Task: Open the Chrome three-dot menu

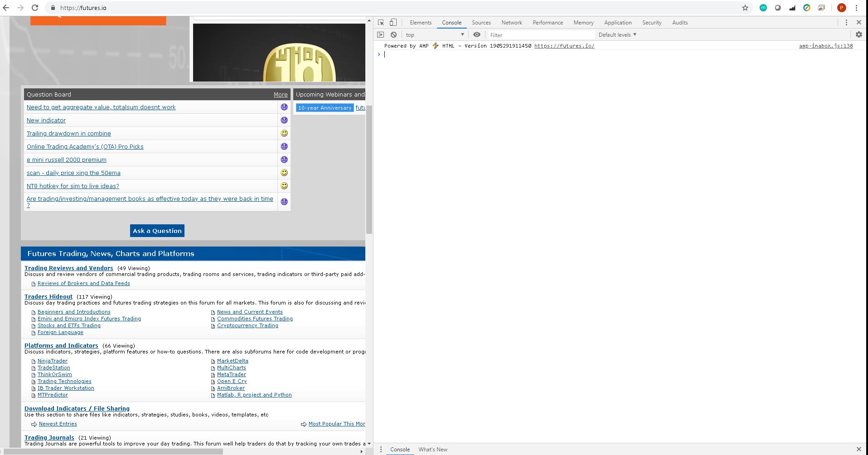Action: click(x=857, y=8)
